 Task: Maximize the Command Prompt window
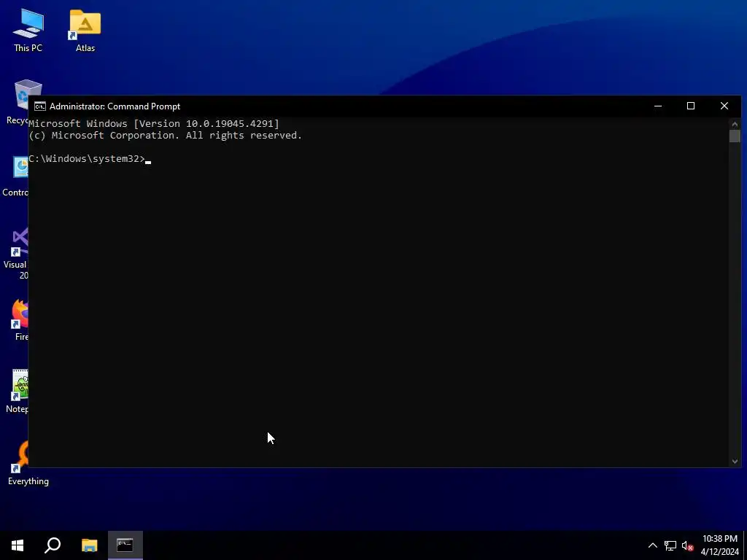click(691, 106)
